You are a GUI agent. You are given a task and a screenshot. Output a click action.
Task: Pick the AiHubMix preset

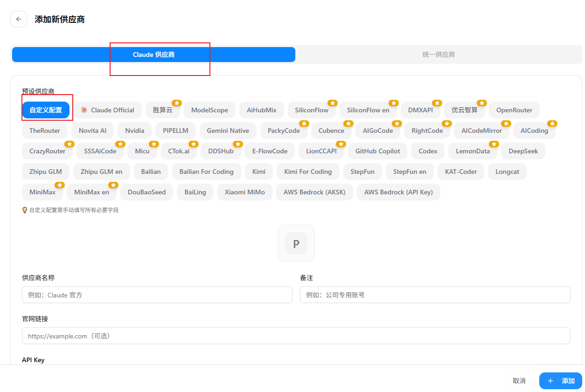click(x=262, y=110)
